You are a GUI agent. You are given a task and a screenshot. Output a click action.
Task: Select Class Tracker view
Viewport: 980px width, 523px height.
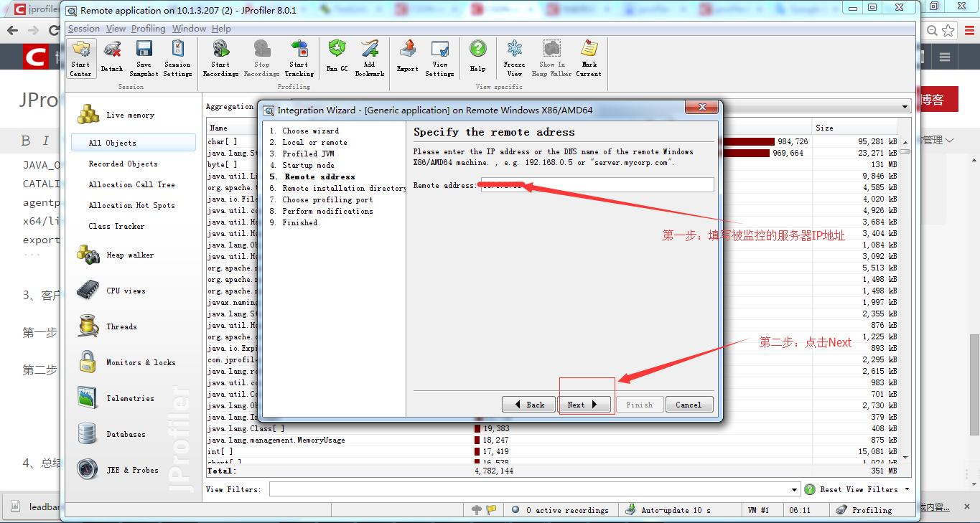116,226
